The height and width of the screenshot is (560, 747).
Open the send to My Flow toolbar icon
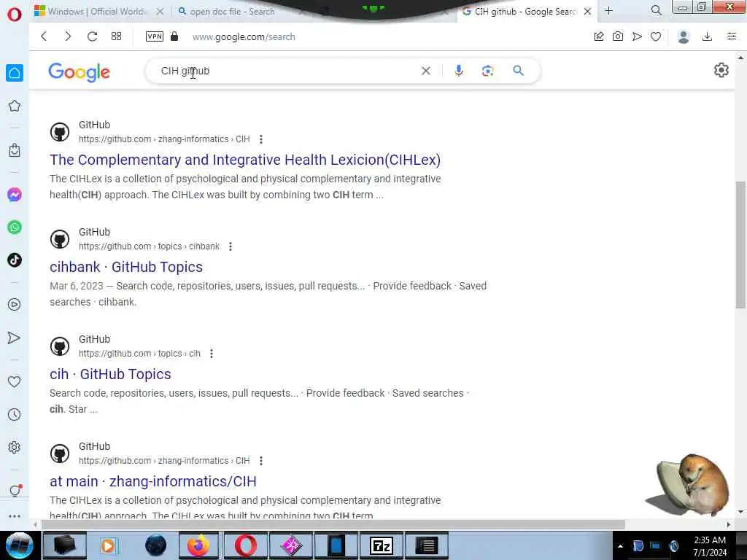tap(637, 36)
